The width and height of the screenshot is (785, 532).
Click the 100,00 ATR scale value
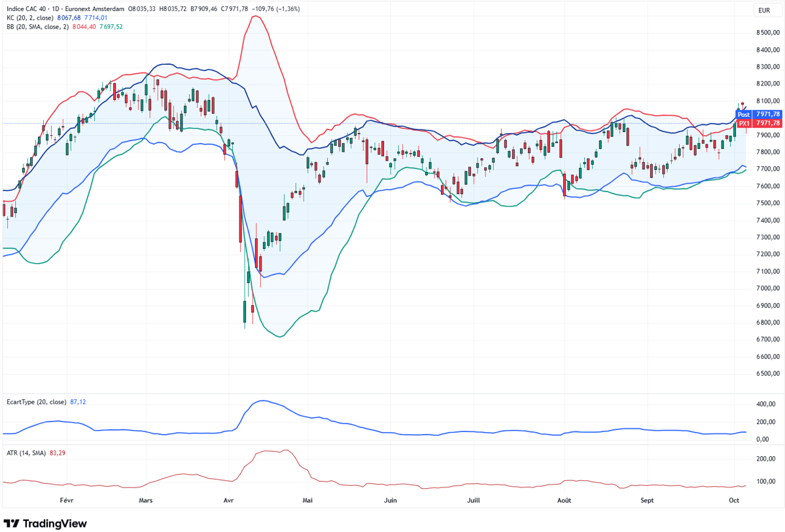pos(766,482)
